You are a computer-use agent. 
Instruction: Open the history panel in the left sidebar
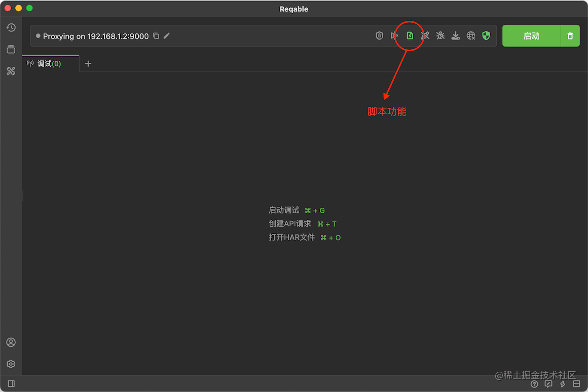pos(11,27)
